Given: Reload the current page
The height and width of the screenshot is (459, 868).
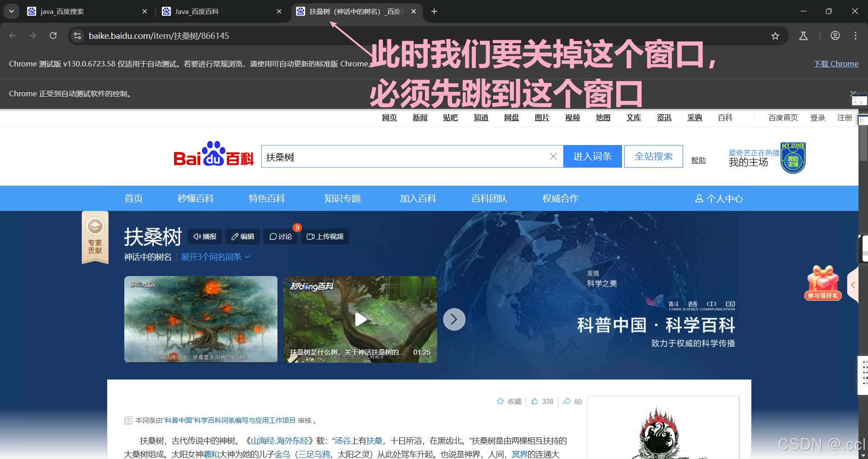Looking at the screenshot, I should tap(53, 36).
